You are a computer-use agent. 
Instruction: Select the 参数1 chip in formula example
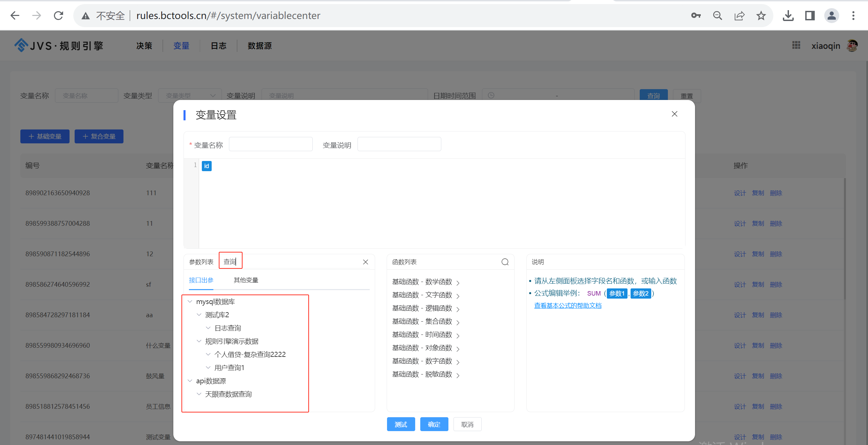pyautogui.click(x=617, y=293)
